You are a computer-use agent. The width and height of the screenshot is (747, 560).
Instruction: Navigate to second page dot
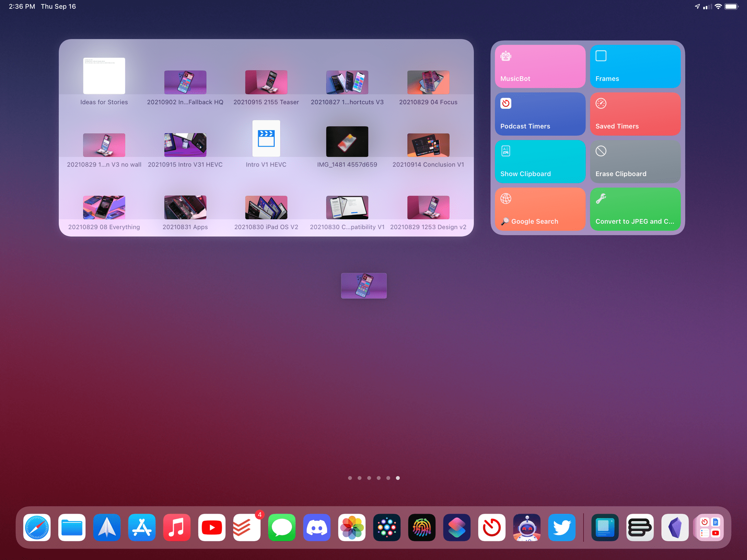[x=359, y=478]
